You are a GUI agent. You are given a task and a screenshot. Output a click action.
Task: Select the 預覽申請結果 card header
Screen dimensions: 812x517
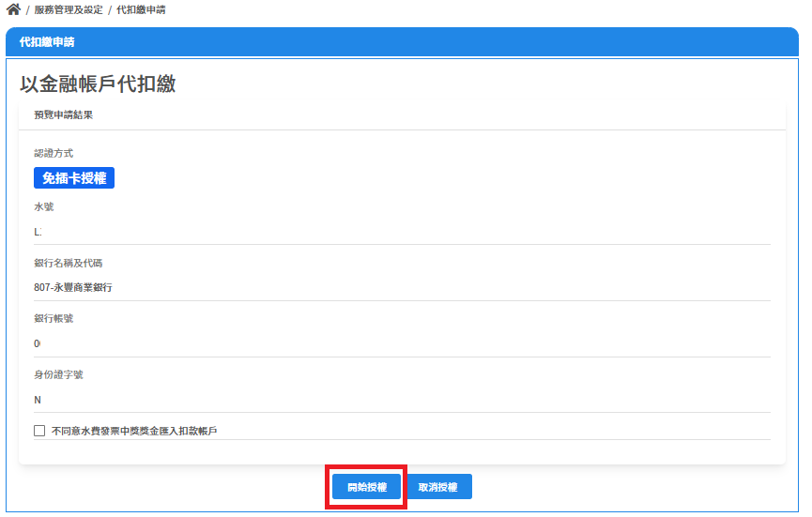pyautogui.click(x=63, y=115)
